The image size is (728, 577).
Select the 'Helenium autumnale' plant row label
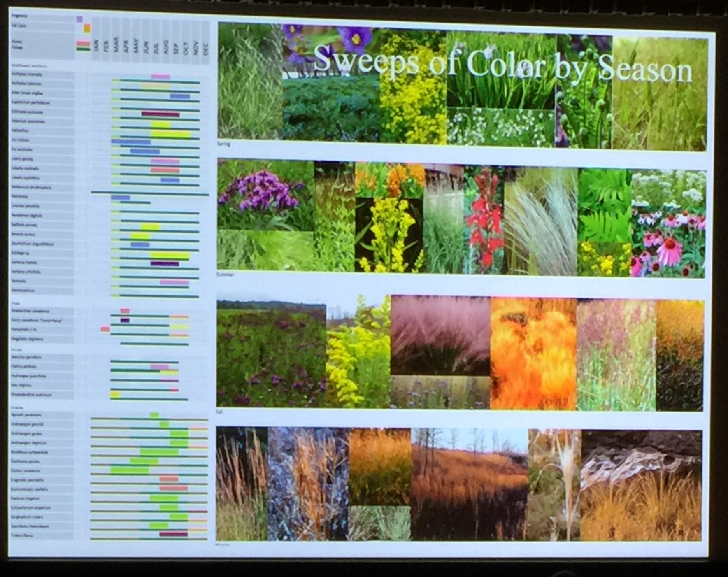[x=28, y=121]
